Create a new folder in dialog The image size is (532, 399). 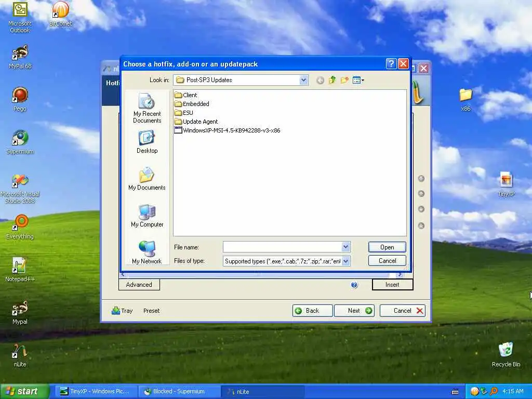344,80
